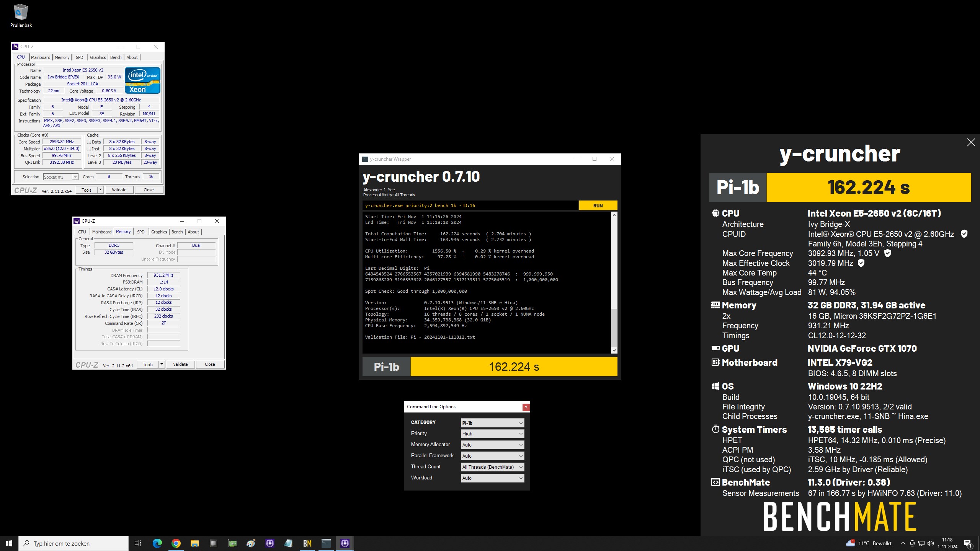Open the Prullenbak recycle bin icon

(21, 16)
